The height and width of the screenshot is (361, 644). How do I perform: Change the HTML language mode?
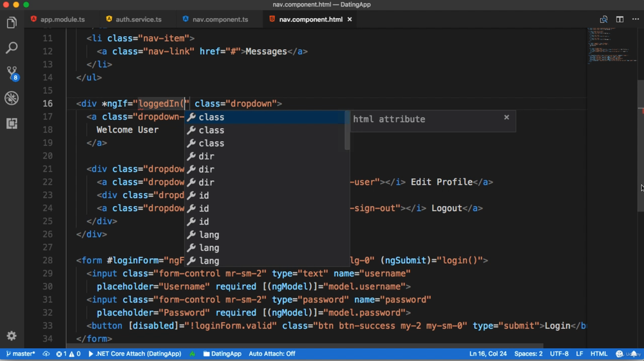click(599, 354)
